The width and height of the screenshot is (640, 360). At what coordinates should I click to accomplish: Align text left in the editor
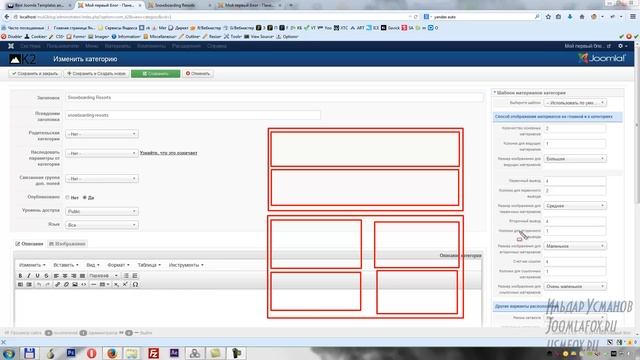(x=56, y=276)
